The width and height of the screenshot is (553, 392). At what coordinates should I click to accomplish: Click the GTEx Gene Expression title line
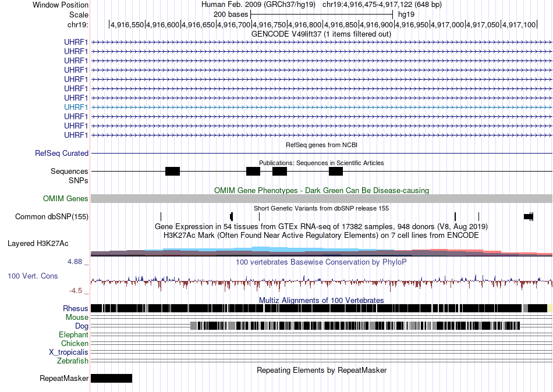tap(321, 226)
